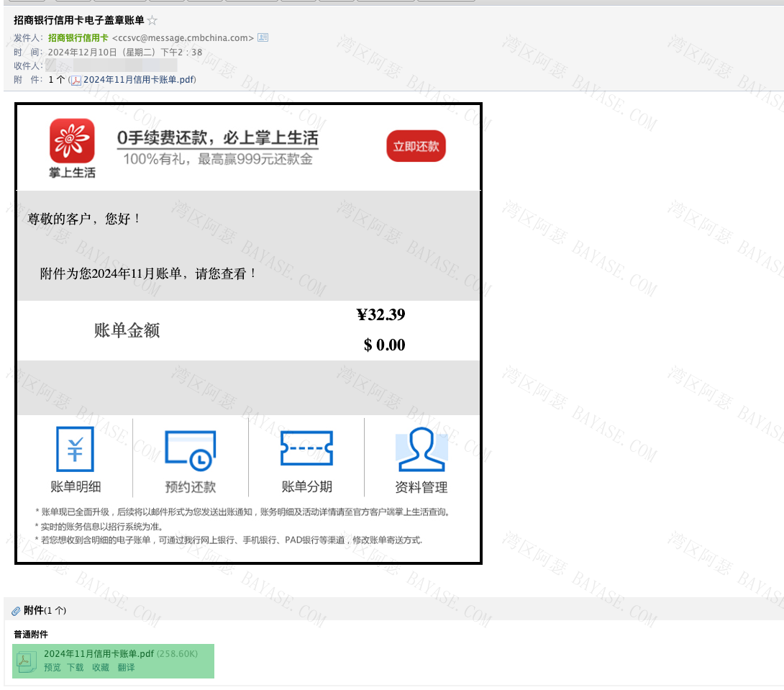The height and width of the screenshot is (690, 784).
Task: Click the email subject 招商银行信用卡电子盖章账单
Action: point(79,20)
